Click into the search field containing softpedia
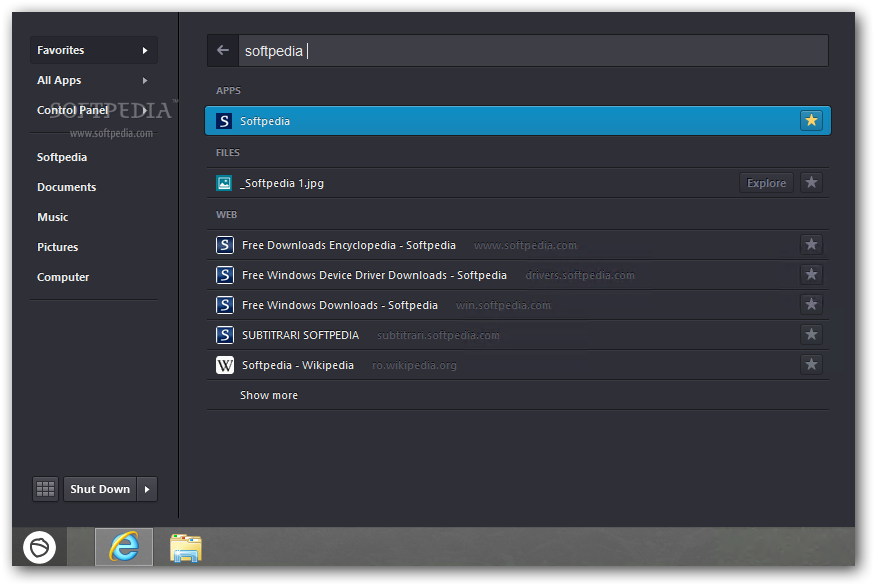 click(533, 51)
